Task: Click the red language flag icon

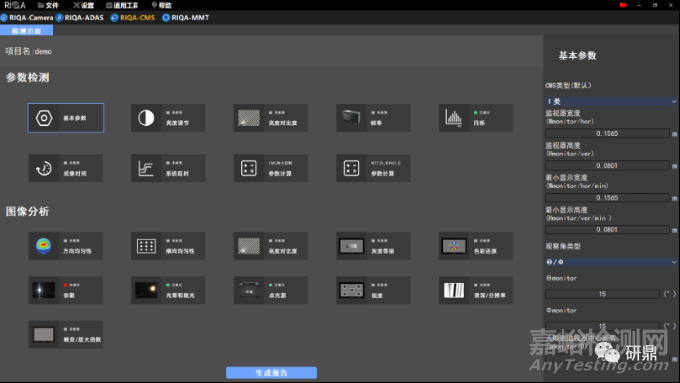Action: pyautogui.click(x=623, y=5)
